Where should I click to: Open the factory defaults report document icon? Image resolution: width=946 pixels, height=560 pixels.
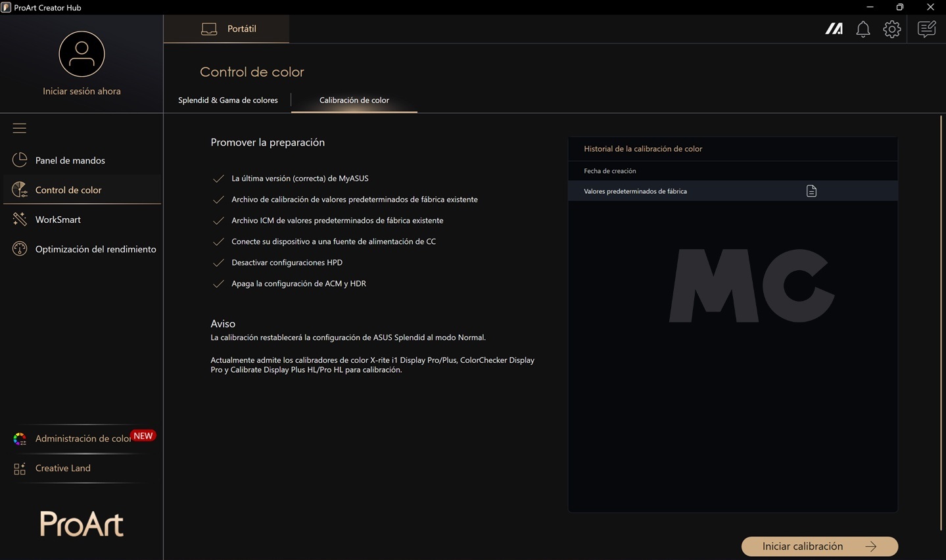(811, 191)
